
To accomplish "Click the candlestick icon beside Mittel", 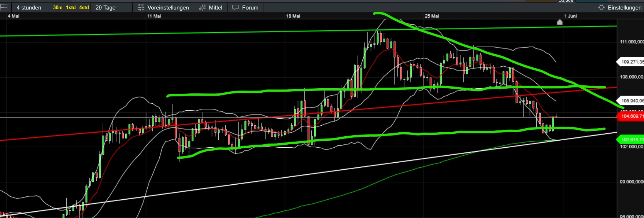I will 202,7.
